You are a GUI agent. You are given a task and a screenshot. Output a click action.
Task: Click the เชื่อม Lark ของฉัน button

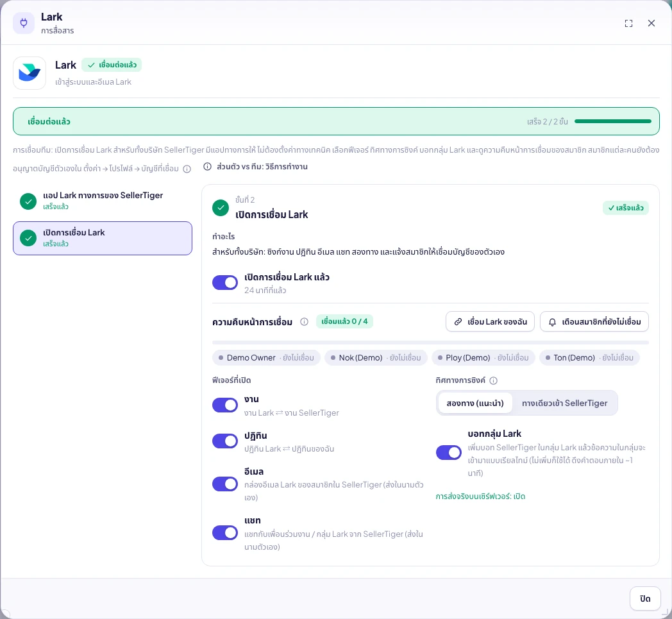click(491, 321)
